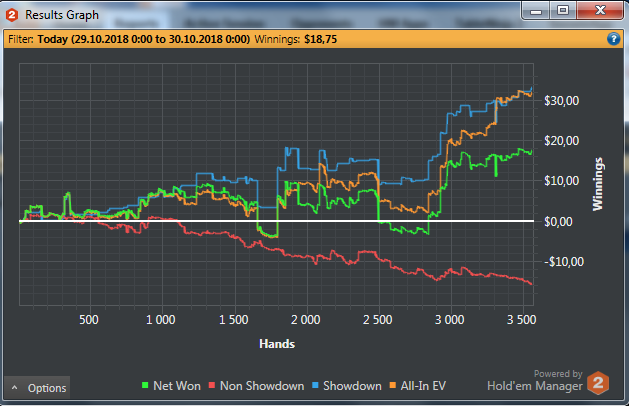Click the $20,00 axis label

[x=562, y=141]
